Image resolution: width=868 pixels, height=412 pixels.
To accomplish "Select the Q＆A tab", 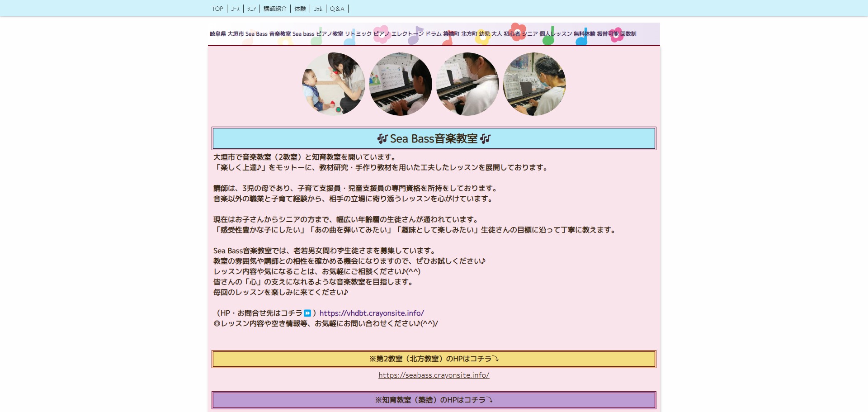I will 337,9.
